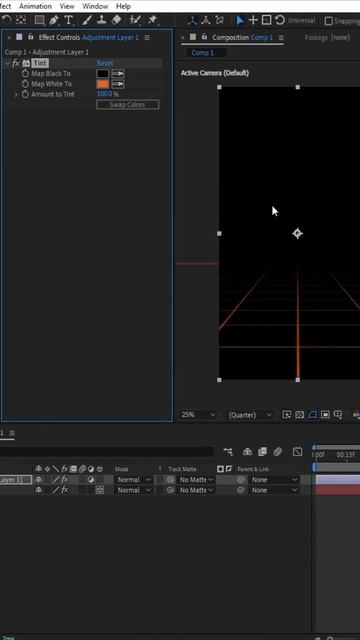The height and width of the screenshot is (640, 360).
Task: Open the Help menu
Action: coord(123,6)
